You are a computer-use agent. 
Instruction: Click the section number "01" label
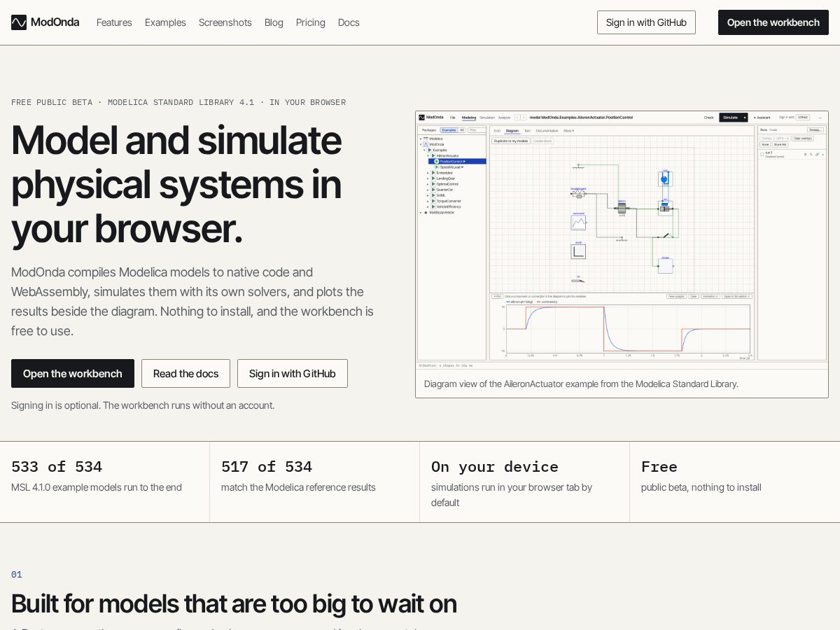pyautogui.click(x=17, y=575)
